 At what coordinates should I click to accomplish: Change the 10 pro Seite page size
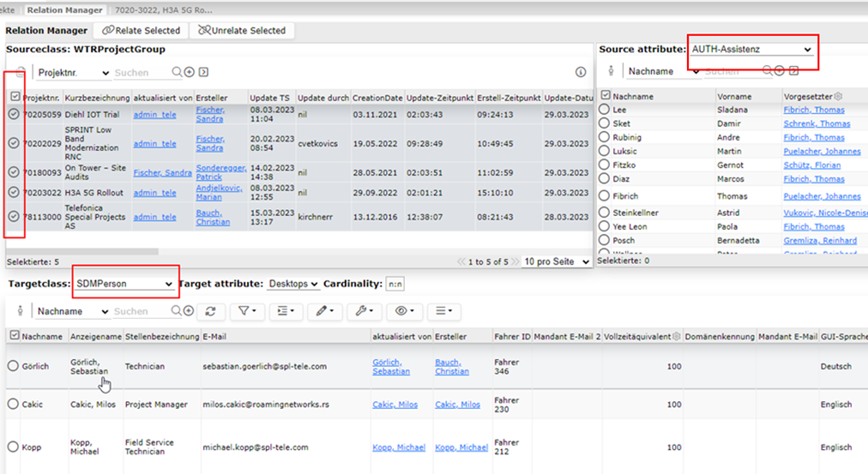(557, 261)
